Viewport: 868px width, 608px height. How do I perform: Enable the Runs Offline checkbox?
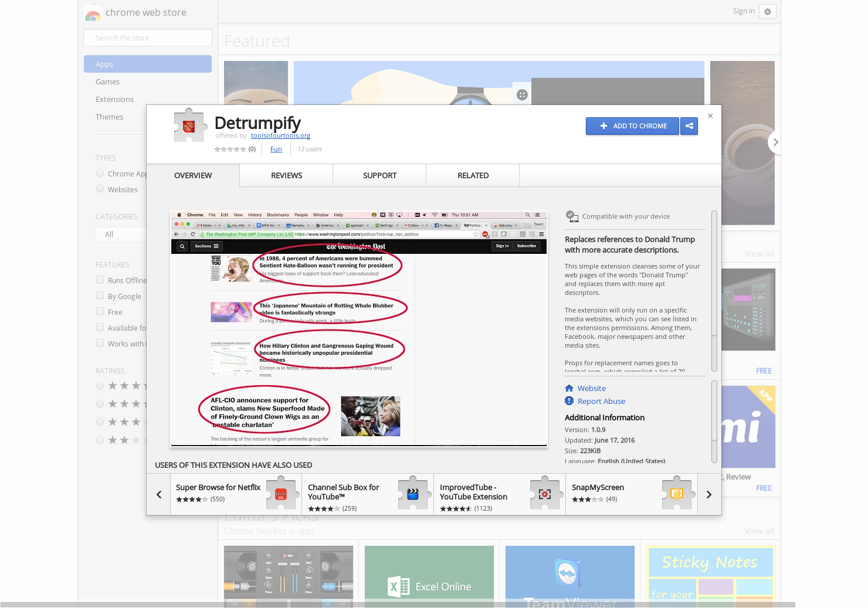coord(100,280)
